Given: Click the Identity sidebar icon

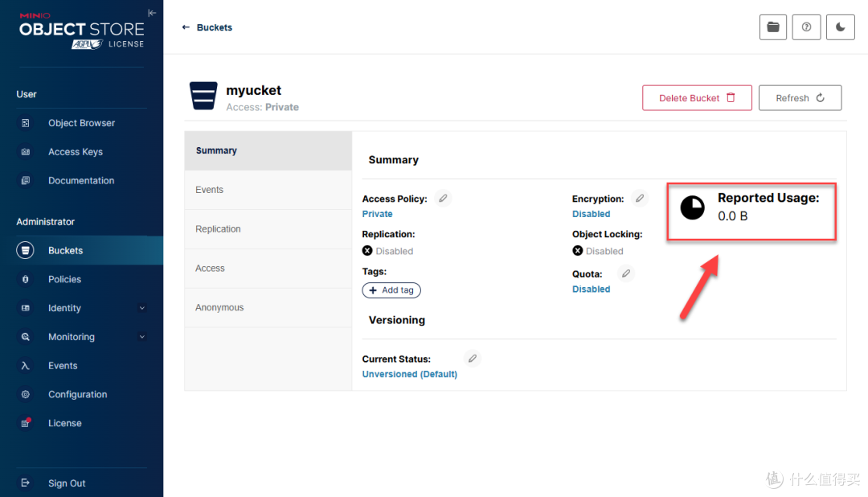Looking at the screenshot, I should pyautogui.click(x=26, y=308).
